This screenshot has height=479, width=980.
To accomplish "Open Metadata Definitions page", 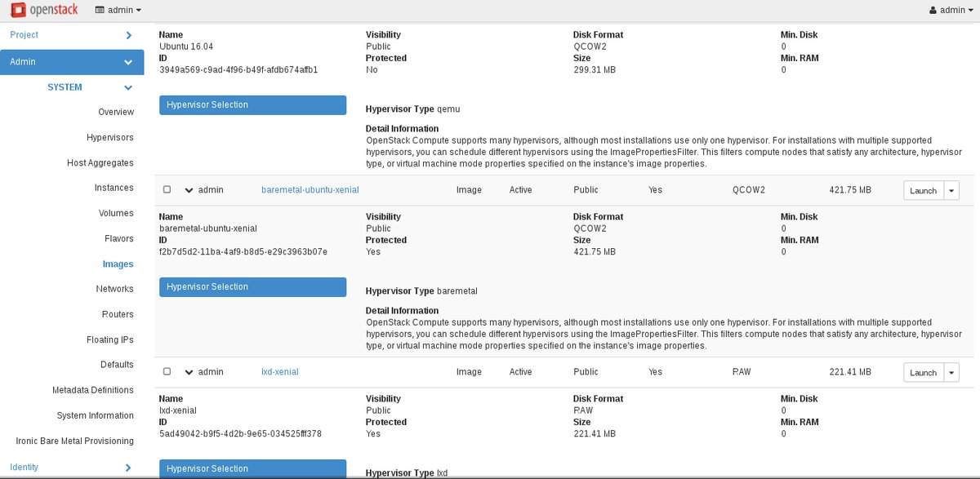I will (x=93, y=390).
